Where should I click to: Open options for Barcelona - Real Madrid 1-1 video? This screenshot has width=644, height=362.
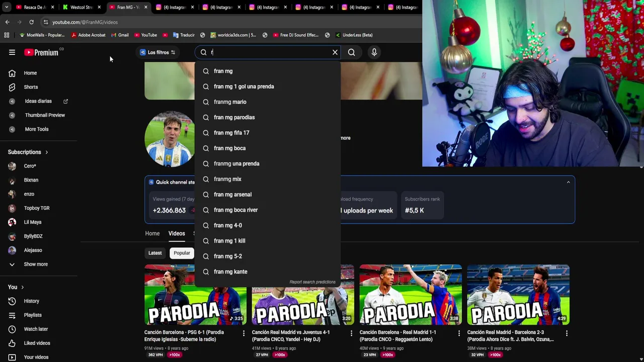tap(459, 333)
